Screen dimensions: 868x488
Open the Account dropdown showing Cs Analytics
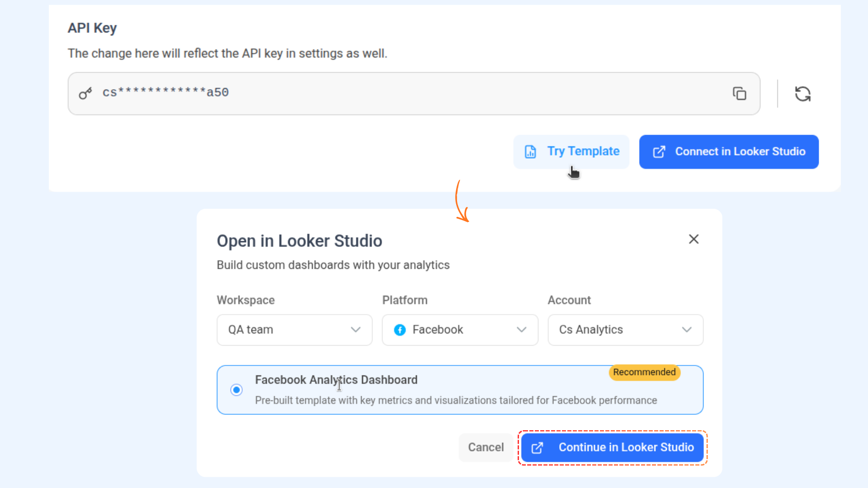tap(625, 330)
